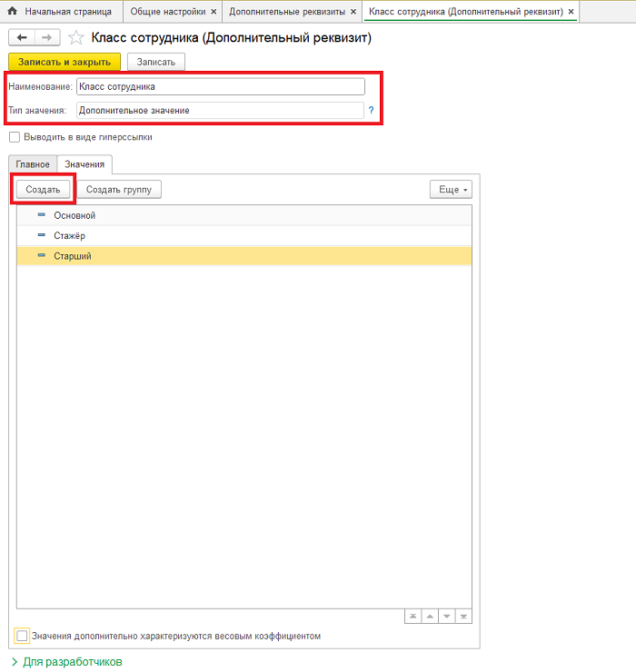
Task: Click the move-to-top arrow icon below list
Action: coord(413,617)
